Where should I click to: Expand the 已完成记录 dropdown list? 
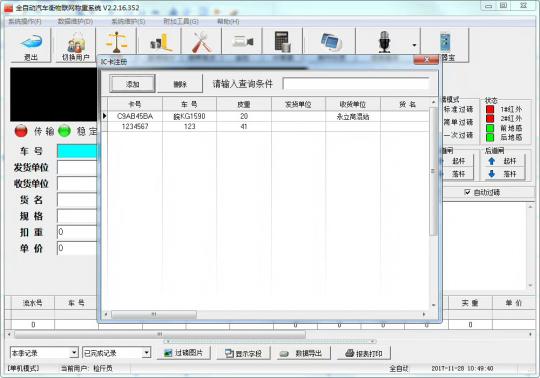(x=147, y=353)
